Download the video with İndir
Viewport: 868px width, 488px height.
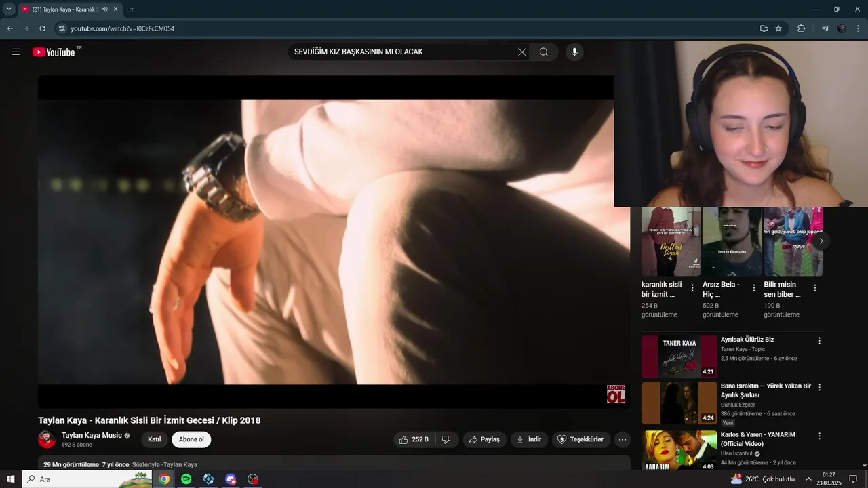click(x=529, y=440)
